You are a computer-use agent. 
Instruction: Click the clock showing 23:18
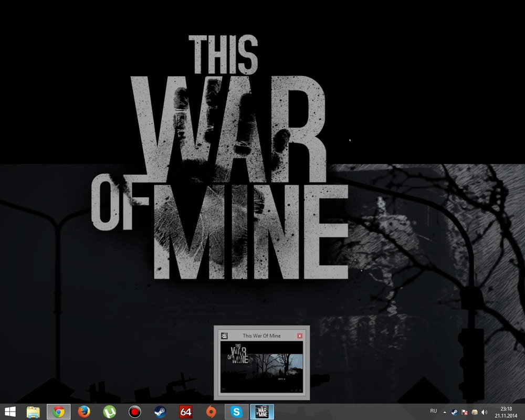pyautogui.click(x=506, y=412)
